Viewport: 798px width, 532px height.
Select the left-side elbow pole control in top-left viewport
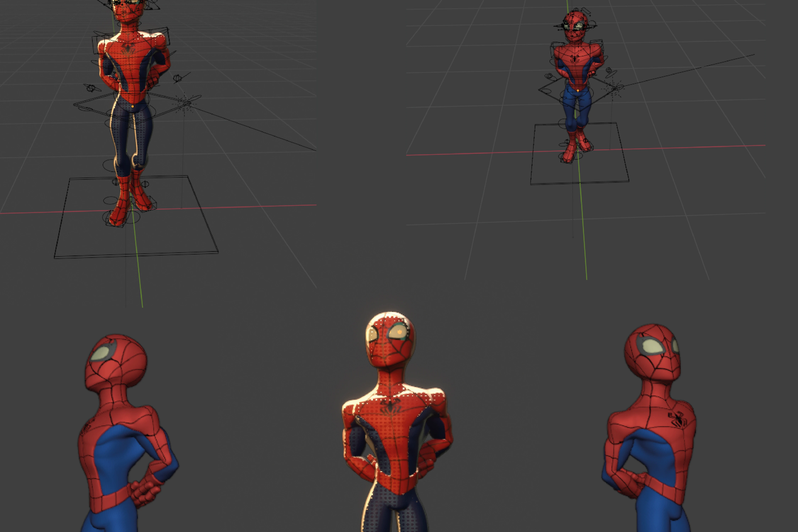click(91, 88)
